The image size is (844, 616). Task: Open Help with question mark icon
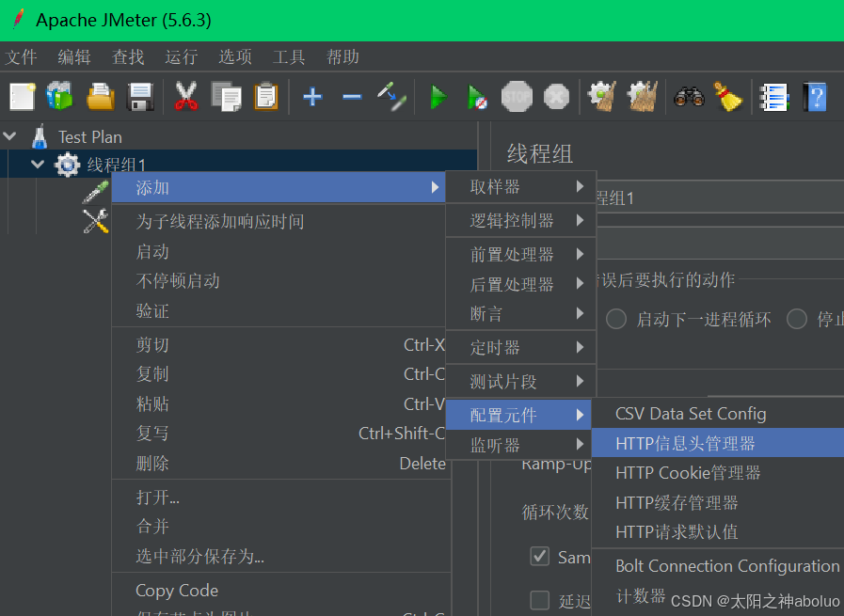tap(815, 97)
